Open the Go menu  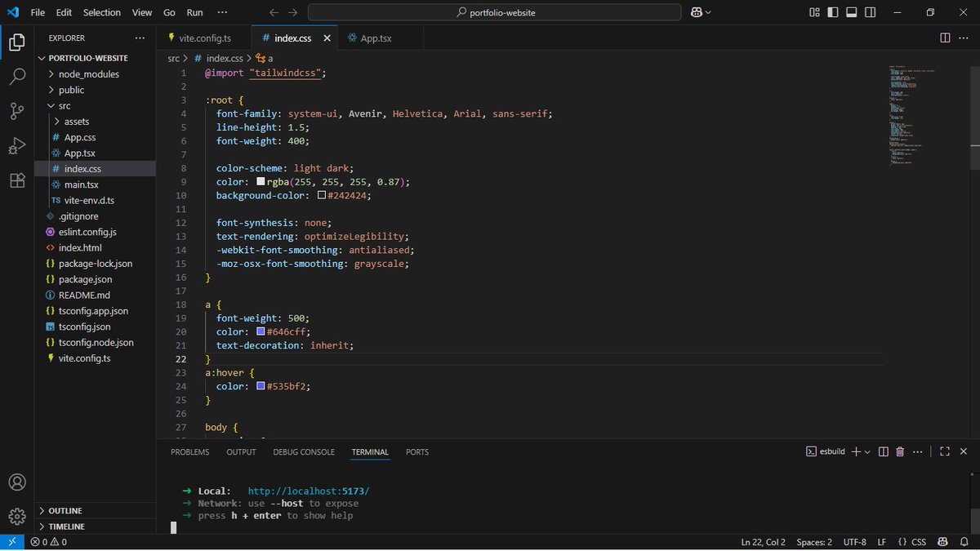pyautogui.click(x=169, y=12)
